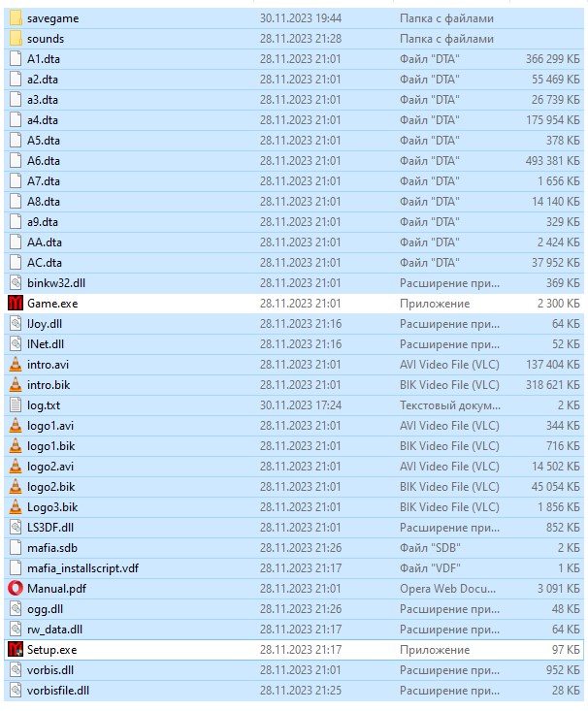Select the file name a9.dta

pyautogui.click(x=43, y=222)
